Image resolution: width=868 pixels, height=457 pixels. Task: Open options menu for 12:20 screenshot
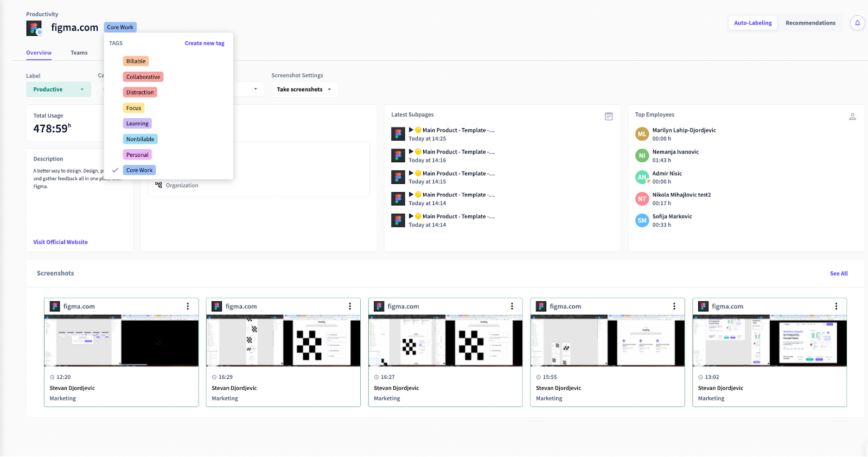click(x=188, y=307)
